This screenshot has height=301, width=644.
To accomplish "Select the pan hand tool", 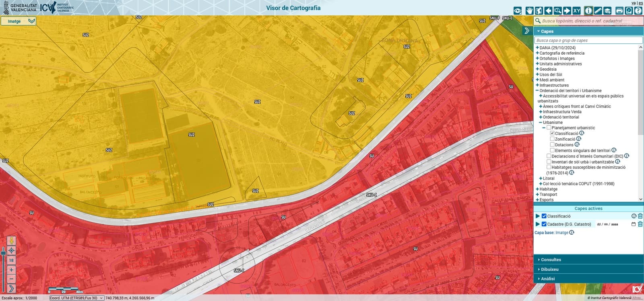I will tap(529, 11).
